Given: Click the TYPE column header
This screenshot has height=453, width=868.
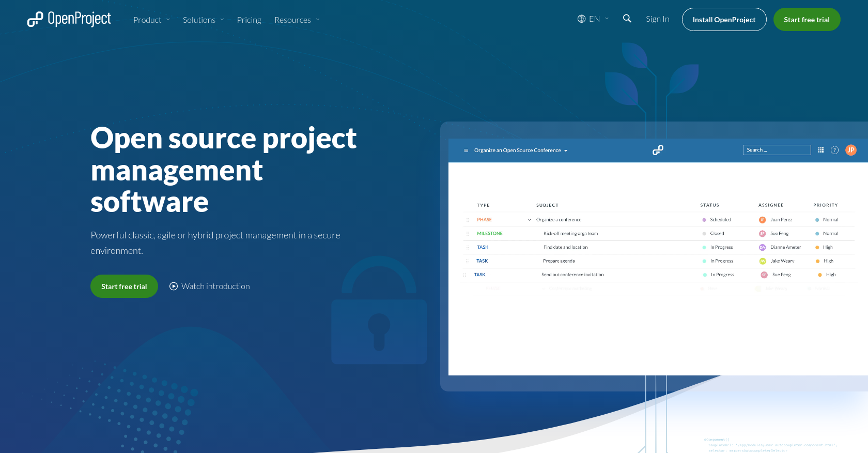Looking at the screenshot, I should [x=483, y=205].
